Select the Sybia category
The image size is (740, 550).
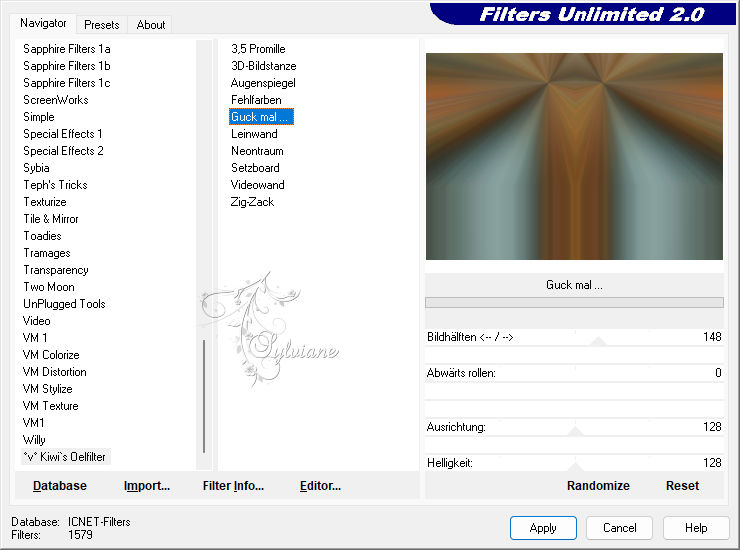(x=36, y=168)
